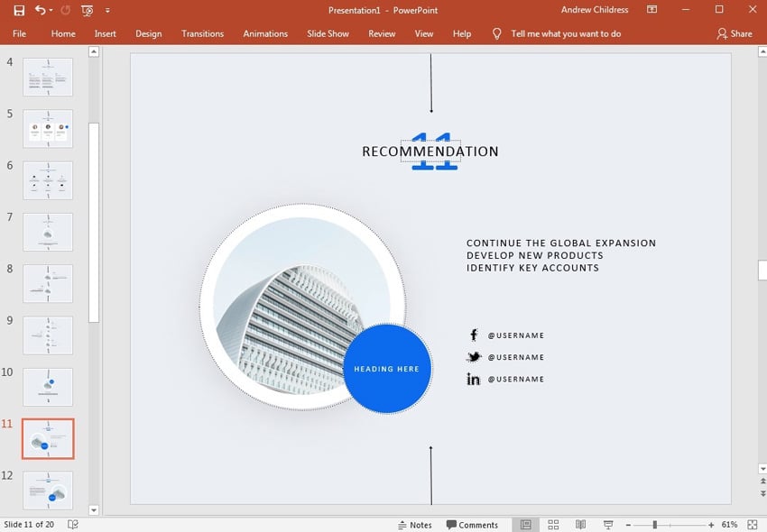Screen dimensions: 767x532
Task: Adjust the zoom slider handle
Action: [x=654, y=524]
